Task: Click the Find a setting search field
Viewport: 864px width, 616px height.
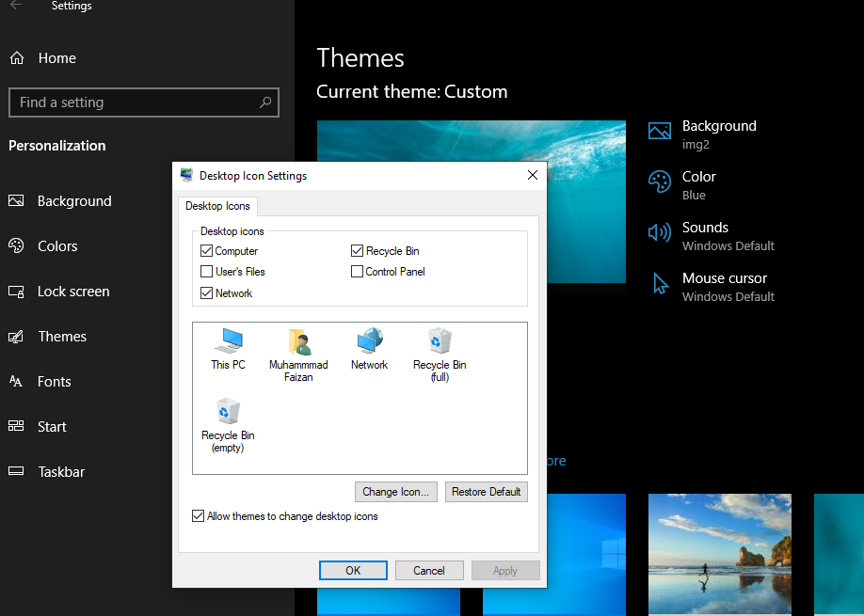Action: tap(144, 103)
